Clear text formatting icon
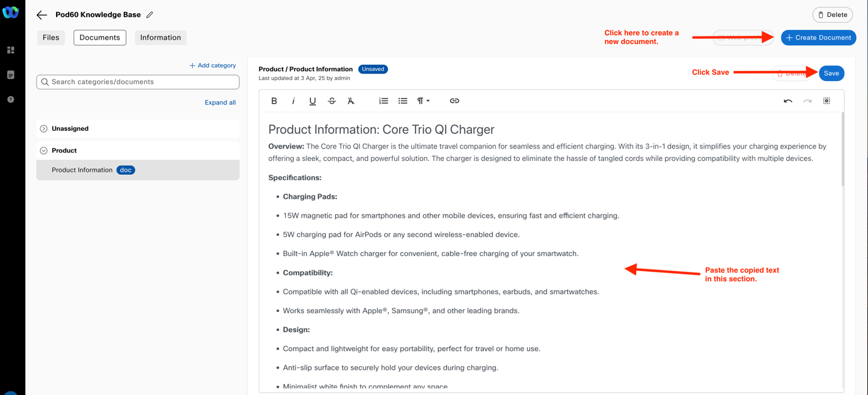The height and width of the screenshot is (395, 868). click(351, 101)
